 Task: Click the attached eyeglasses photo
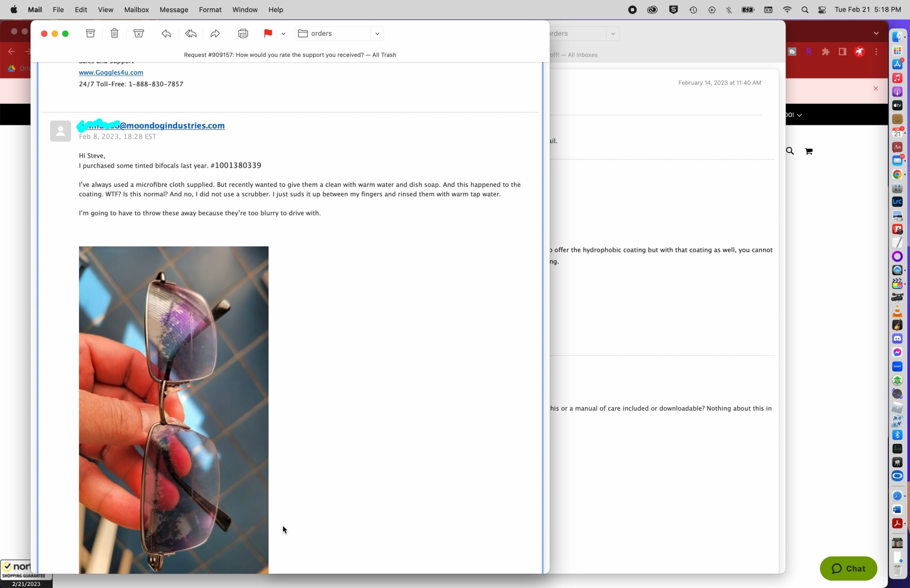[173, 409]
